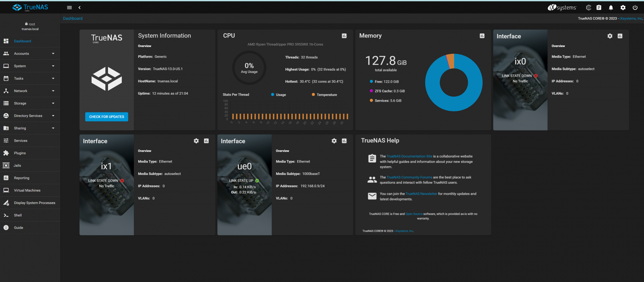The image size is (644, 282).
Task: Click the Shell prompt icon
Action: pyautogui.click(x=6, y=215)
